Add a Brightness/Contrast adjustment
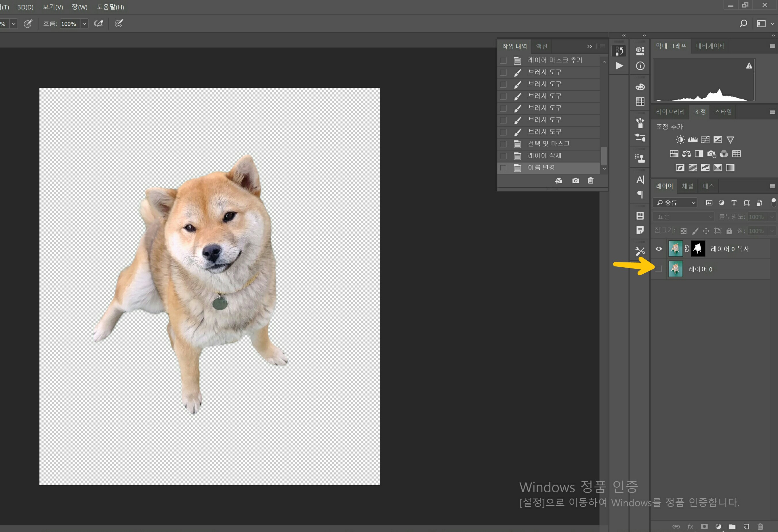The height and width of the screenshot is (532, 778). [x=680, y=140]
